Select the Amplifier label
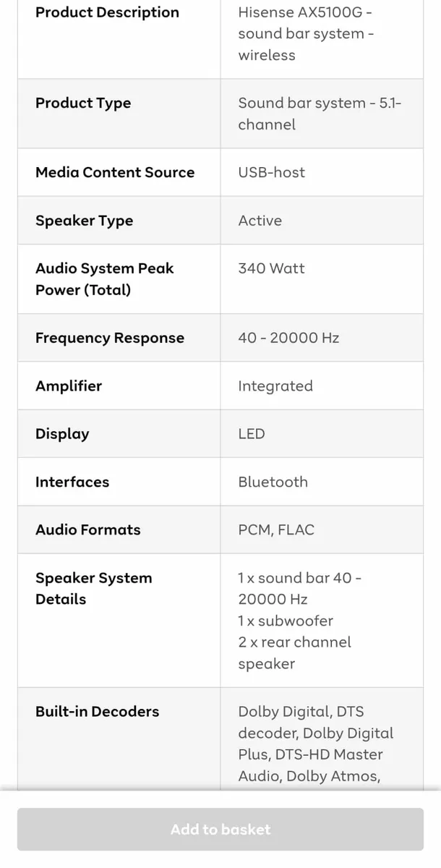Viewport: 441px width, 868px height. click(69, 386)
